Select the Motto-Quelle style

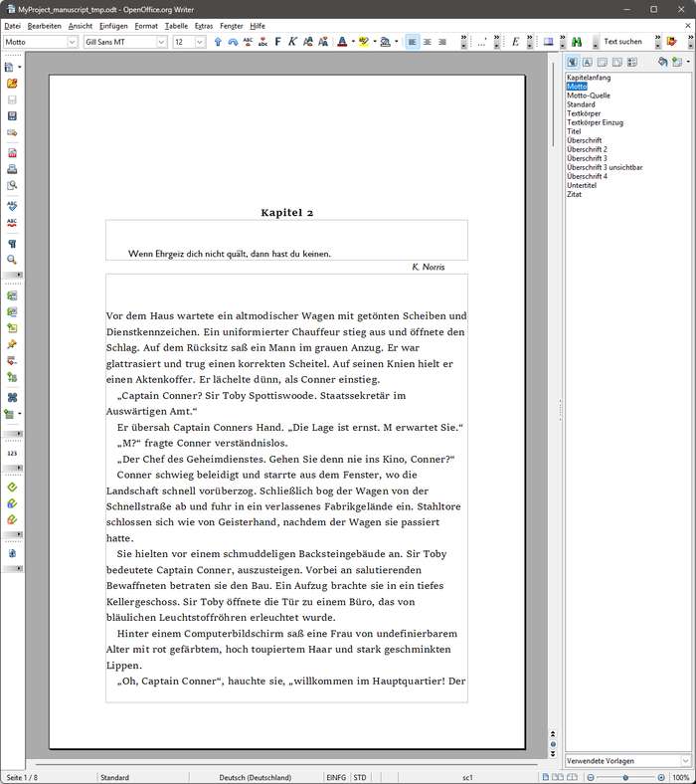coord(588,96)
